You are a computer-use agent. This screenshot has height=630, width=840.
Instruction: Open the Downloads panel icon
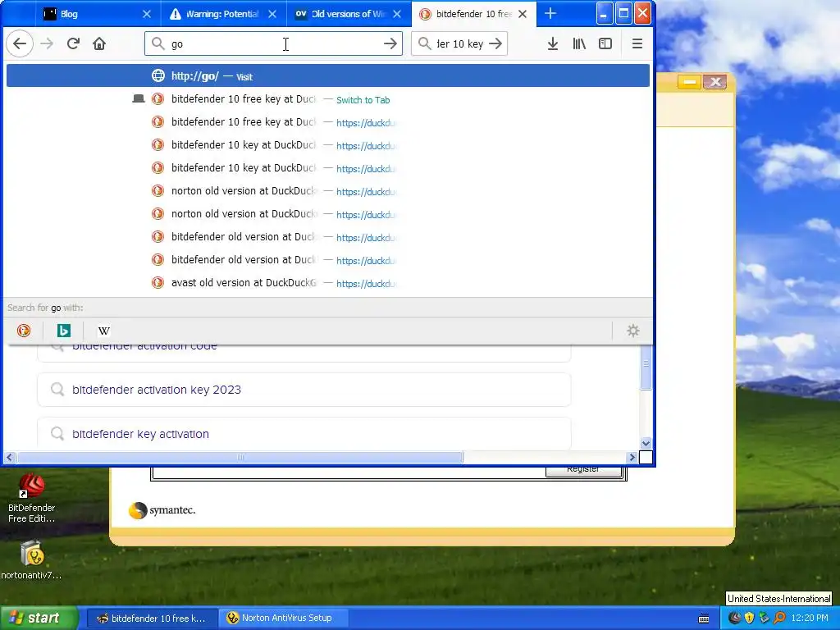point(553,44)
